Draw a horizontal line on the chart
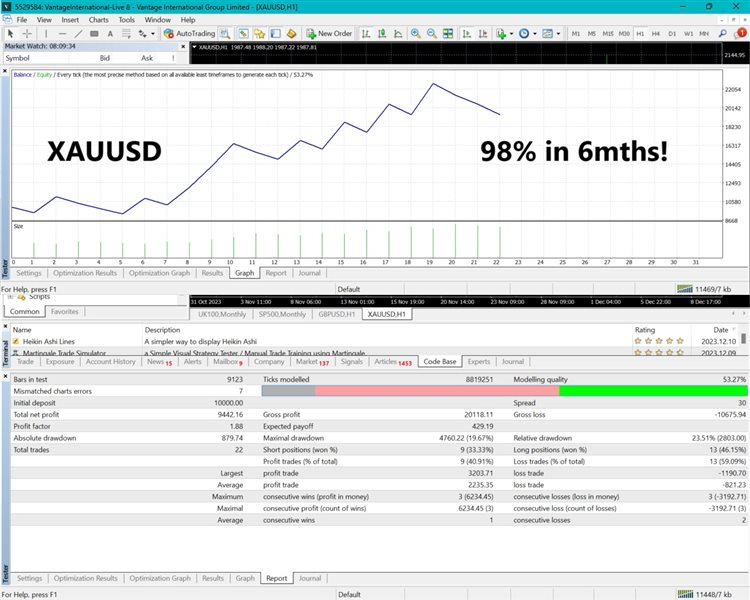Image resolution: width=750 pixels, height=600 pixels. pyautogui.click(x=62, y=33)
